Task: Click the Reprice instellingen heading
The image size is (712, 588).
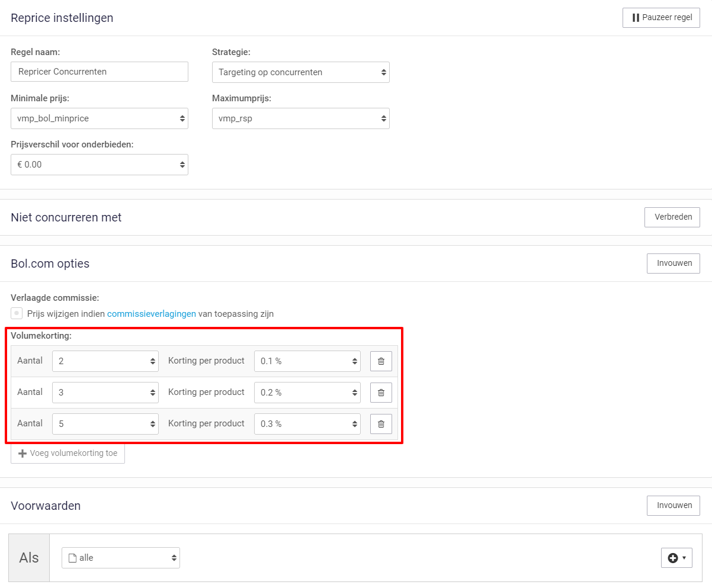Action: [x=62, y=18]
